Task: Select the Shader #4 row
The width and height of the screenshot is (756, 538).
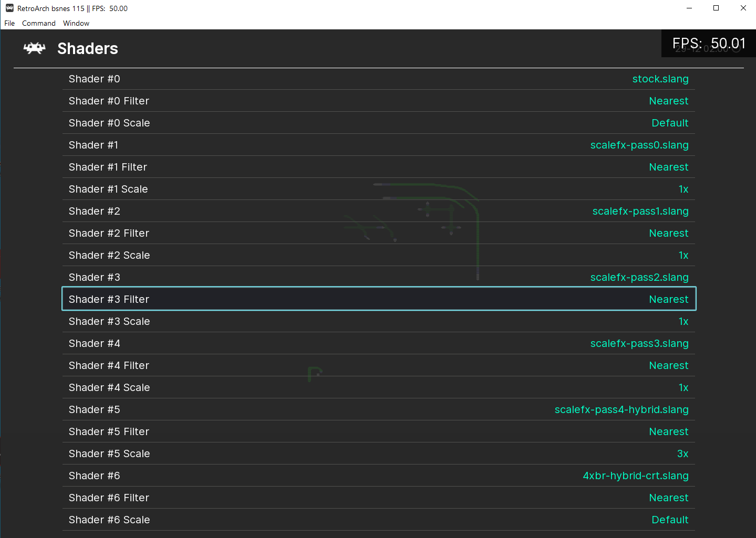Action: coord(378,343)
